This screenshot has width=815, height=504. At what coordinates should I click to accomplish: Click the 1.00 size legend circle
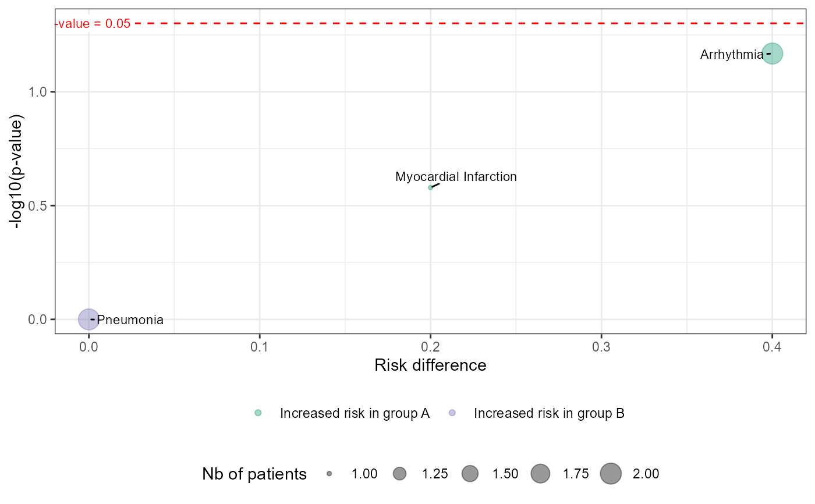(x=329, y=474)
